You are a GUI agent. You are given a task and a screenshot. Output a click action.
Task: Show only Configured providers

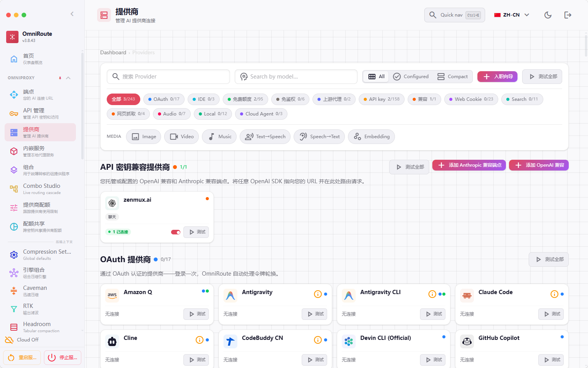(411, 77)
